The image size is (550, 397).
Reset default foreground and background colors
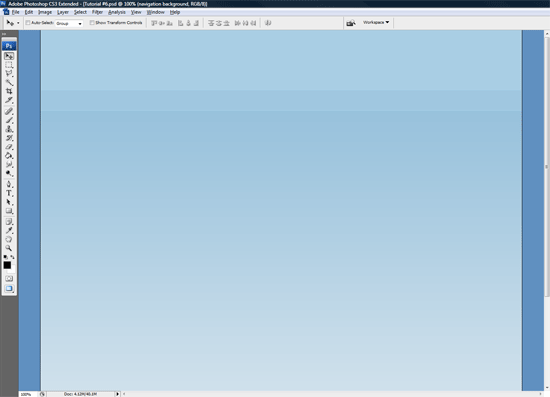click(x=5, y=257)
